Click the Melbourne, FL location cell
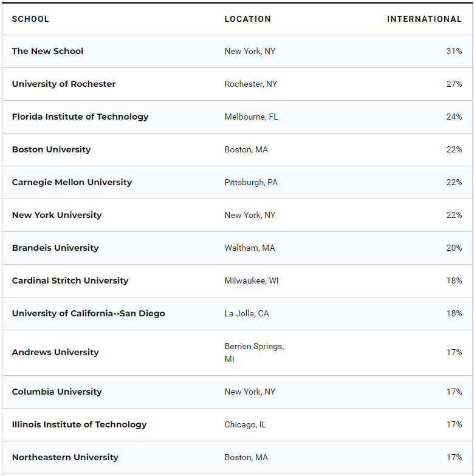474x476 pixels. click(x=251, y=117)
